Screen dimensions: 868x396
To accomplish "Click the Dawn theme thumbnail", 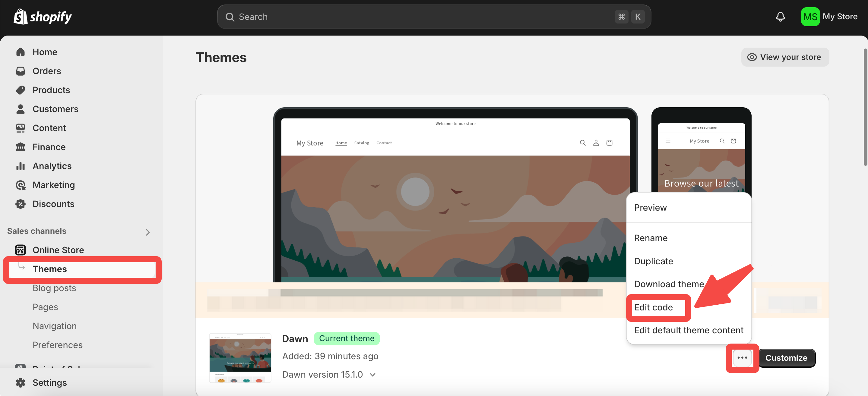I will point(240,358).
